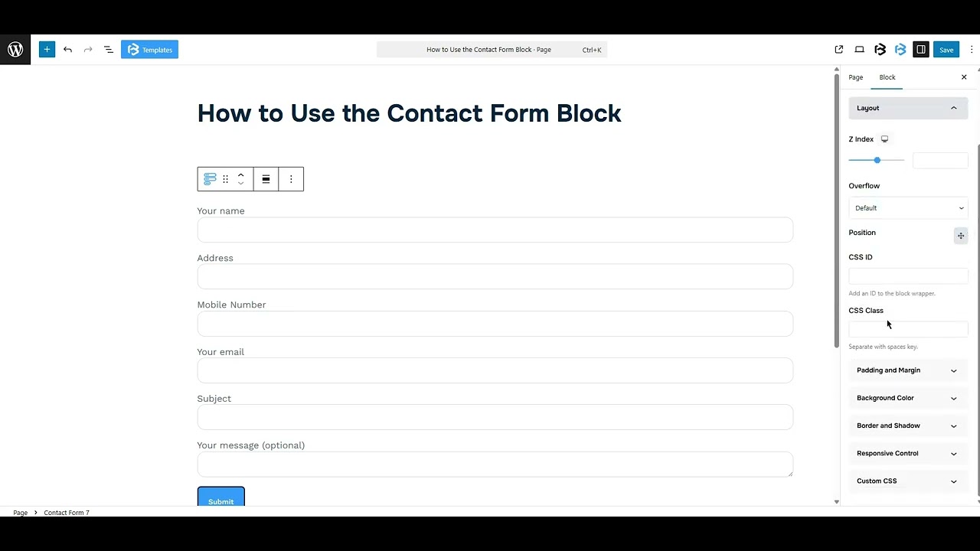This screenshot has width=980, height=551.
Task: Switch to the Page tab
Action: (855, 77)
